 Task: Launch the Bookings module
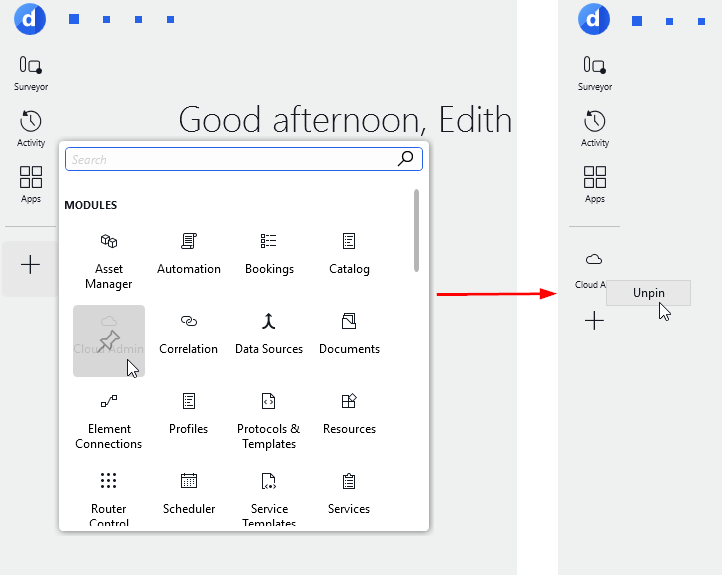tap(269, 253)
